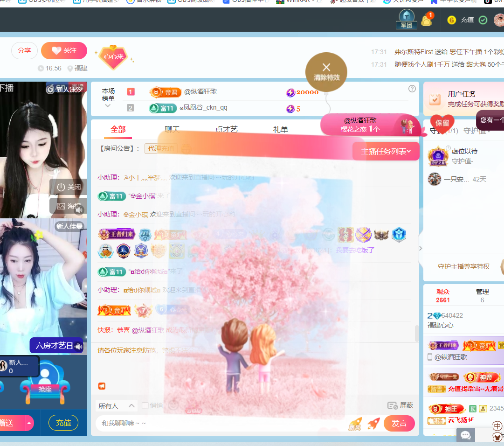Click the red rocket icon near 发言
This screenshot has height=446, width=504.
coord(373,423)
